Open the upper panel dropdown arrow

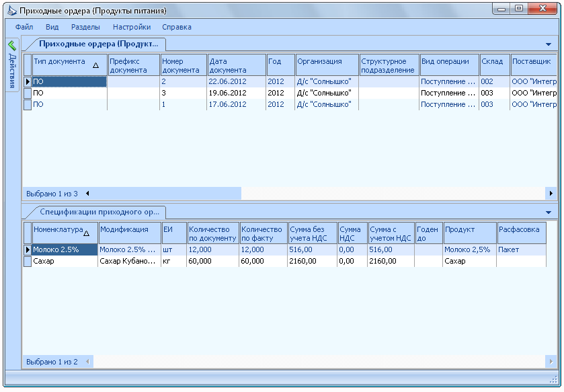[x=549, y=44]
